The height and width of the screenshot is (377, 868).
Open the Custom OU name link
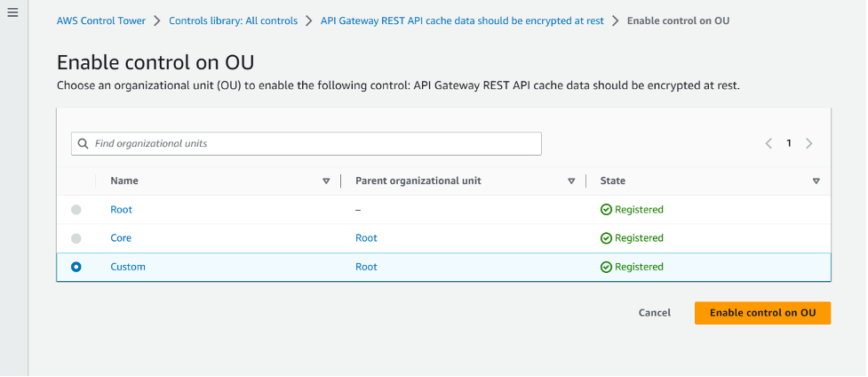128,267
